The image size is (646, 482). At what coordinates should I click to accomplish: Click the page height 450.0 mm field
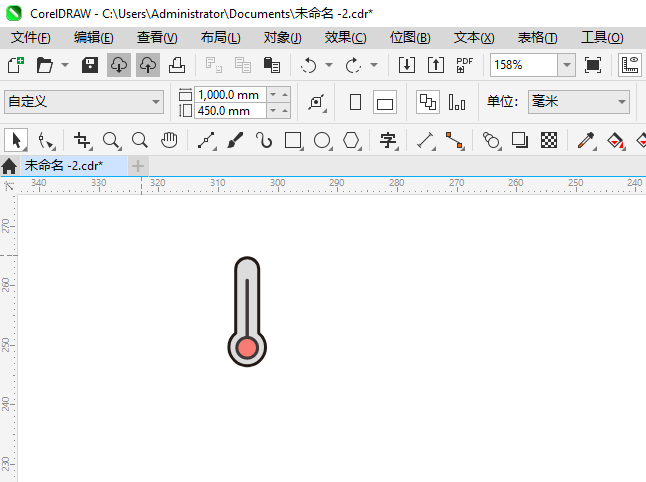coord(231,111)
